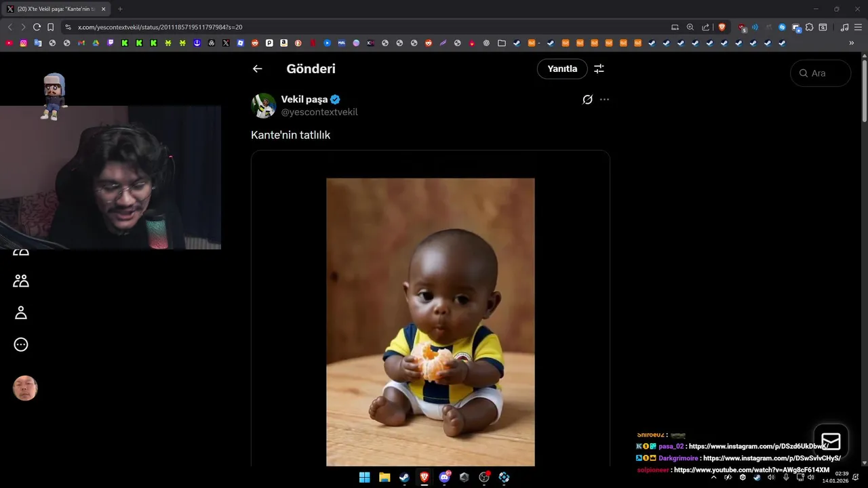This screenshot has height=488, width=868.
Task: Click the sidebar toggle extension icon
Action: [823, 27]
